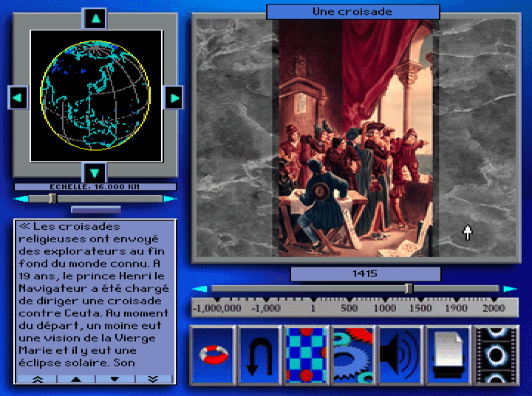The width and height of the screenshot is (532, 396).
Task: Click year 500 on the time ruler
Action: coord(349,308)
